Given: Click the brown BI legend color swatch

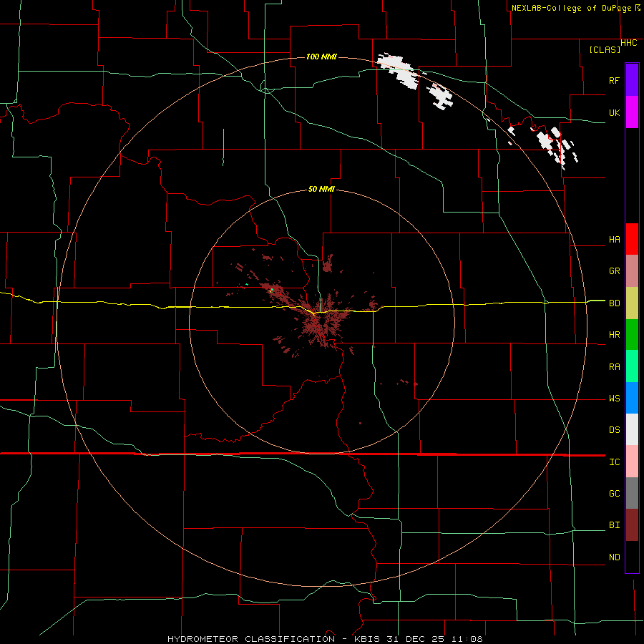Looking at the screenshot, I should 632,525.
